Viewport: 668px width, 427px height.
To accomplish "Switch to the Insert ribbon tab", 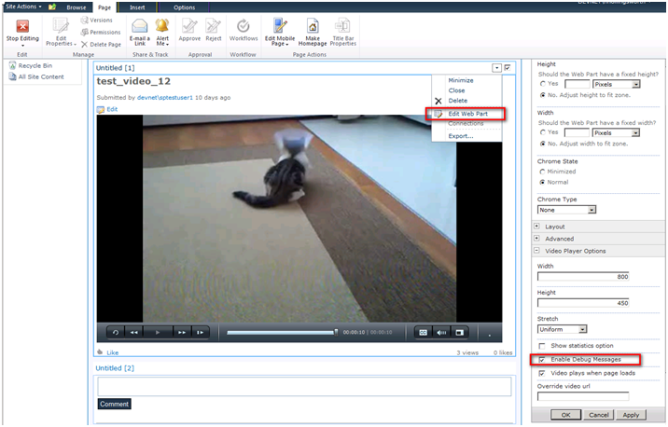I will 136,7.
